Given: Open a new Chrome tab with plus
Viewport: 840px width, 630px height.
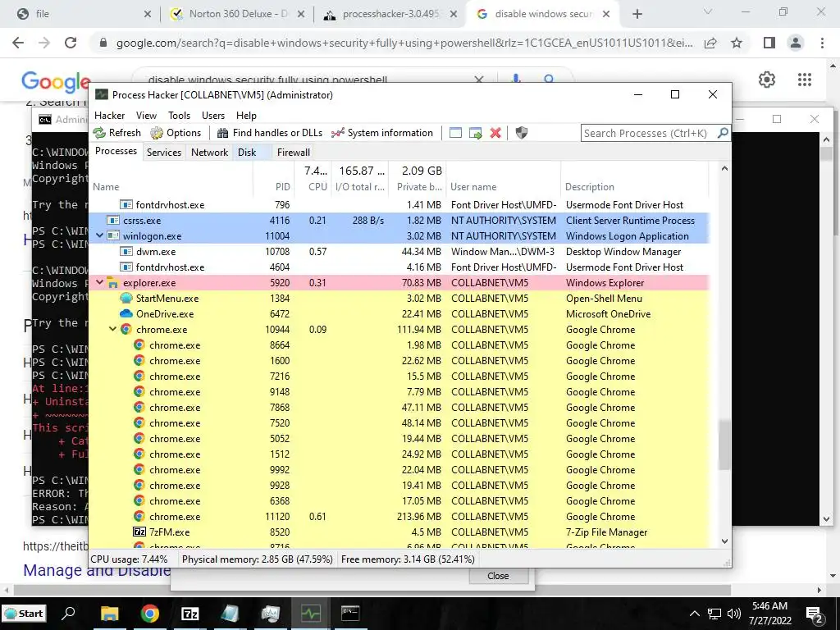Looking at the screenshot, I should coord(637,14).
